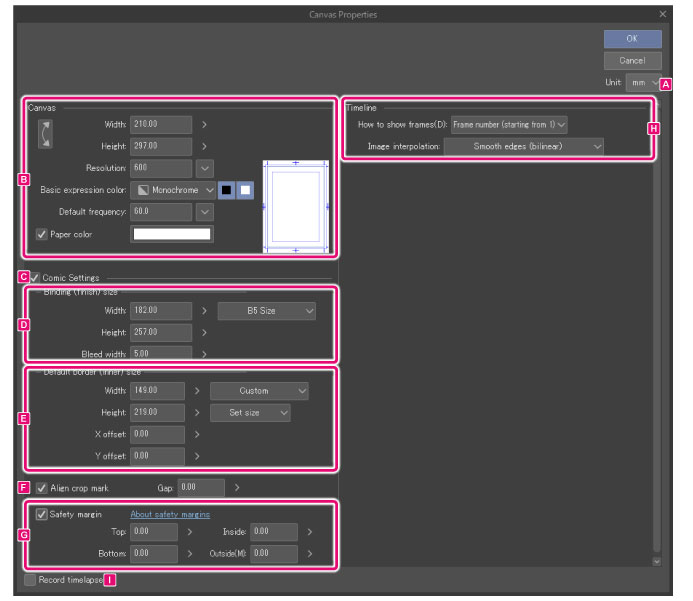
Task: Toggle the Comic Settings checkbox
Action: [34, 278]
